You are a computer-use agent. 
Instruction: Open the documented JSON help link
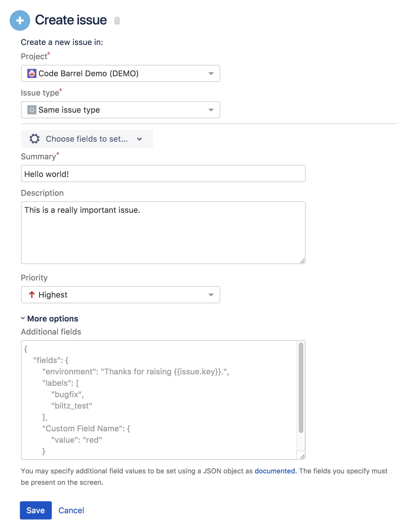[x=275, y=471]
